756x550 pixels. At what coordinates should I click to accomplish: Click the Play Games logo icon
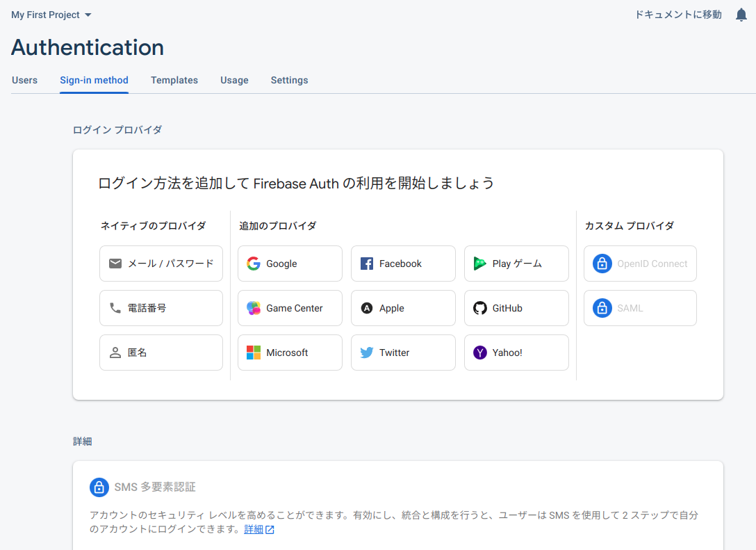[x=479, y=264]
